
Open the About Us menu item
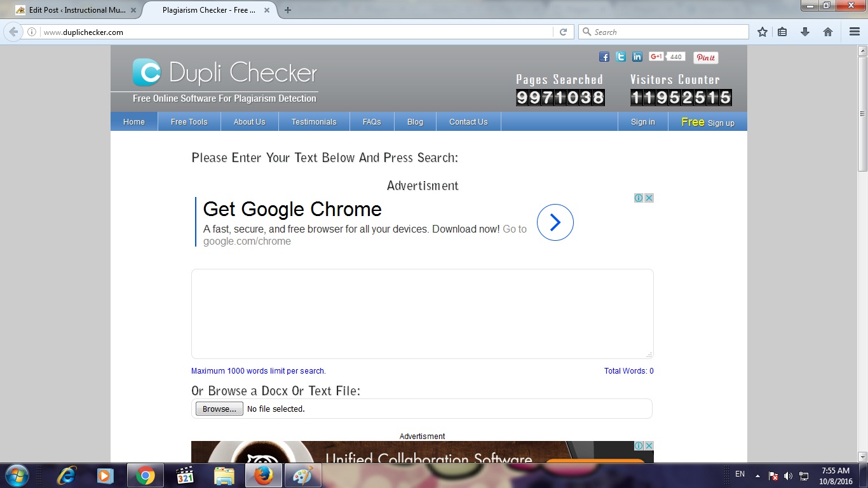(250, 121)
